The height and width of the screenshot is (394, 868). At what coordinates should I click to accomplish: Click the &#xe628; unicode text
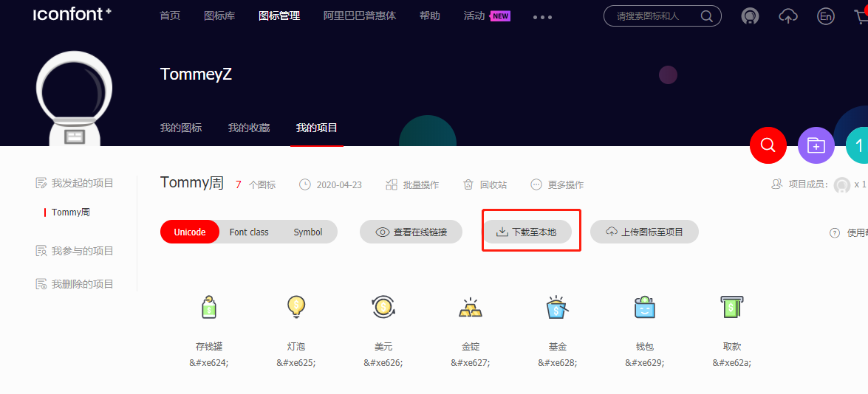558,363
